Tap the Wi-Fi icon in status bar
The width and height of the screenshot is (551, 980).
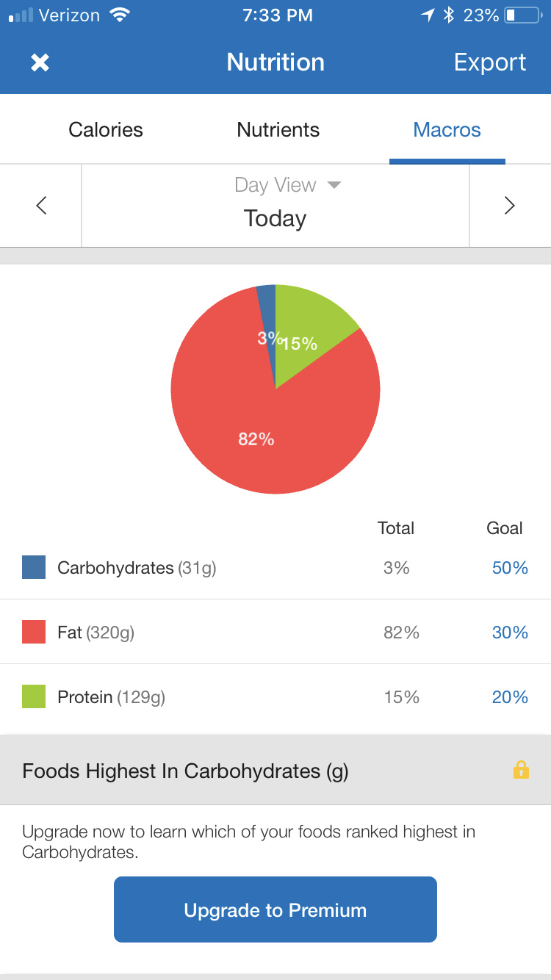pyautogui.click(x=118, y=15)
